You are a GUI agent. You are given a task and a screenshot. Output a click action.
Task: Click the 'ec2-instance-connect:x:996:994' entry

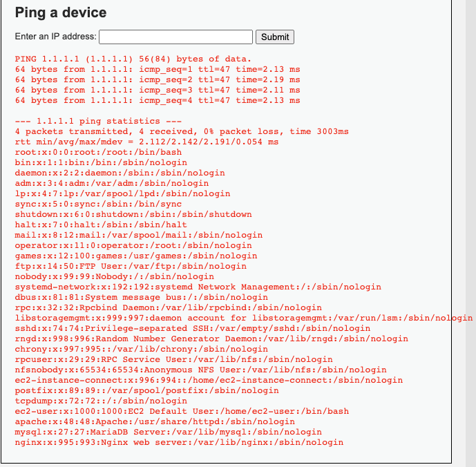pos(209,379)
